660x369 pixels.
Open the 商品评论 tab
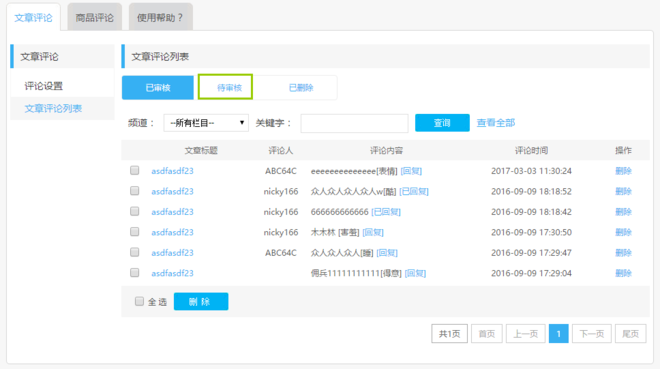(95, 17)
